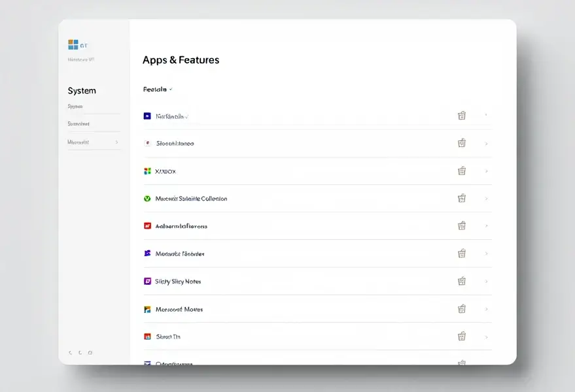Click the red dot app icon beside Sioouhltonoo
Screen dimensions: 575x392
coord(147,143)
